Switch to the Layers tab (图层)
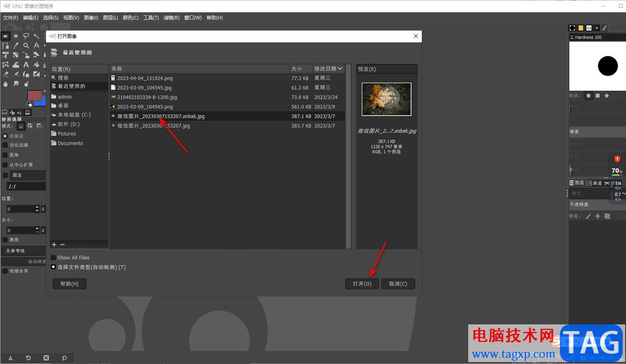 click(577, 183)
